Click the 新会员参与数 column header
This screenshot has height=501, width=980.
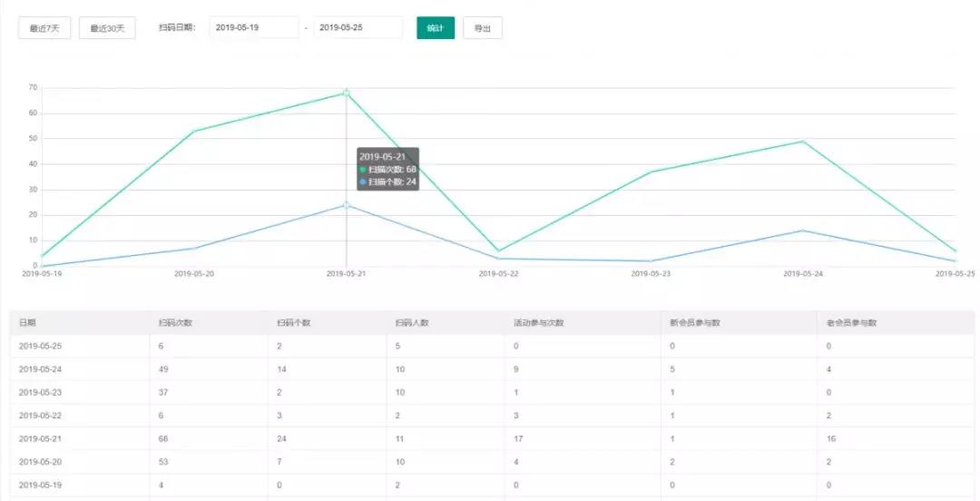(x=694, y=323)
